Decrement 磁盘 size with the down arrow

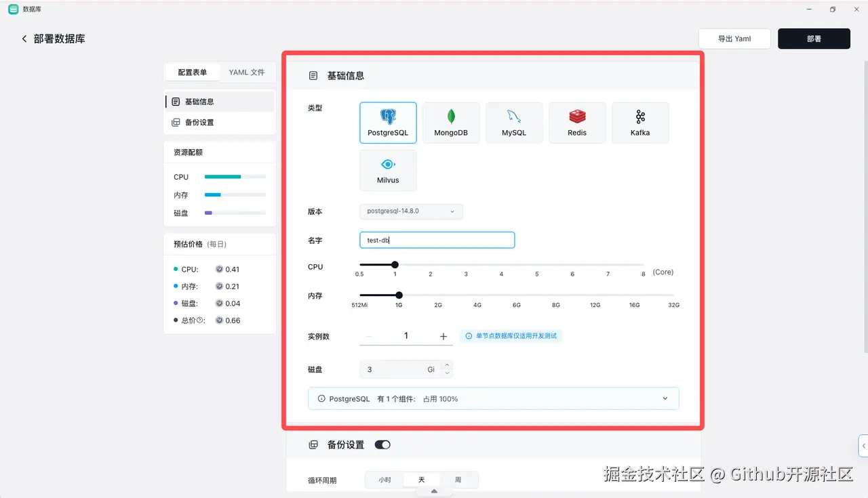(x=446, y=373)
